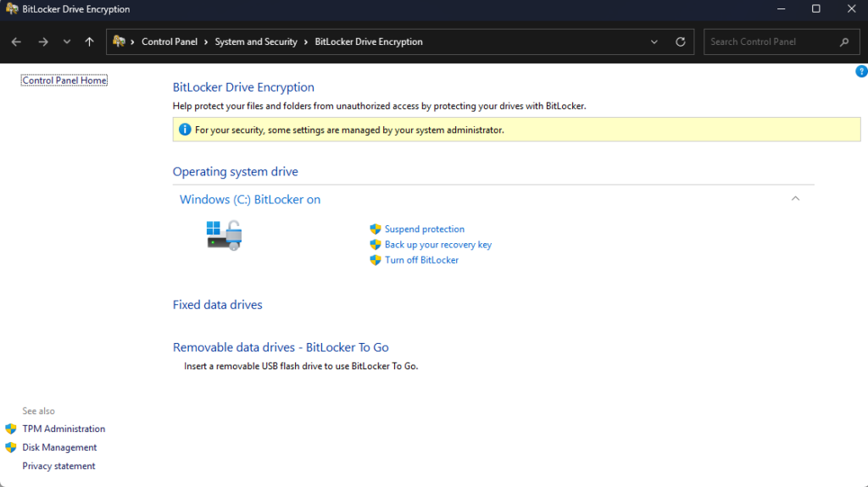Viewport: 868px width, 487px height.
Task: Click Removable data drives - BitLocker To Go heading
Action: coord(281,347)
